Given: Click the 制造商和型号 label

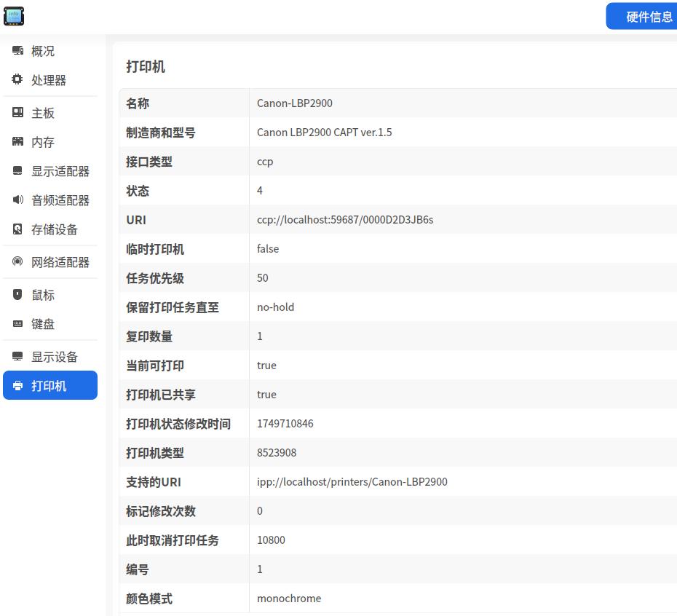Looking at the screenshot, I should coord(161,133).
